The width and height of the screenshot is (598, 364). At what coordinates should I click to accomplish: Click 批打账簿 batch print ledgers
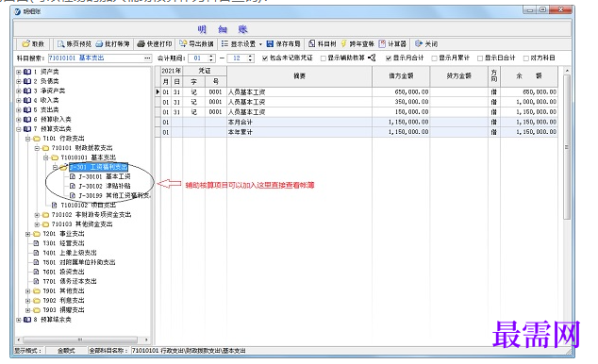click(x=113, y=44)
